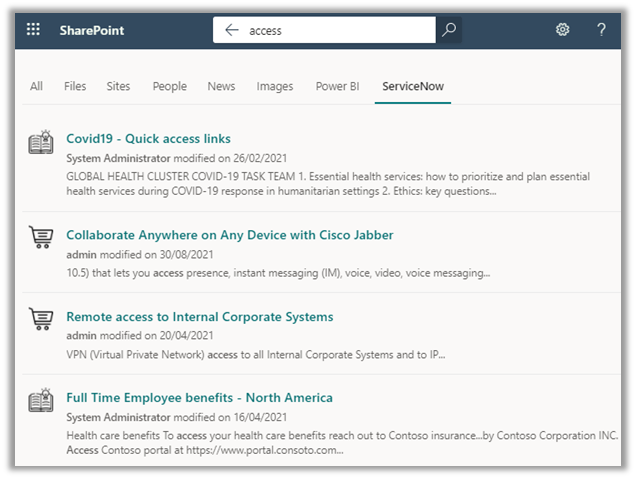The image size is (636, 479).
Task: Show the News tab results
Action: [x=221, y=86]
